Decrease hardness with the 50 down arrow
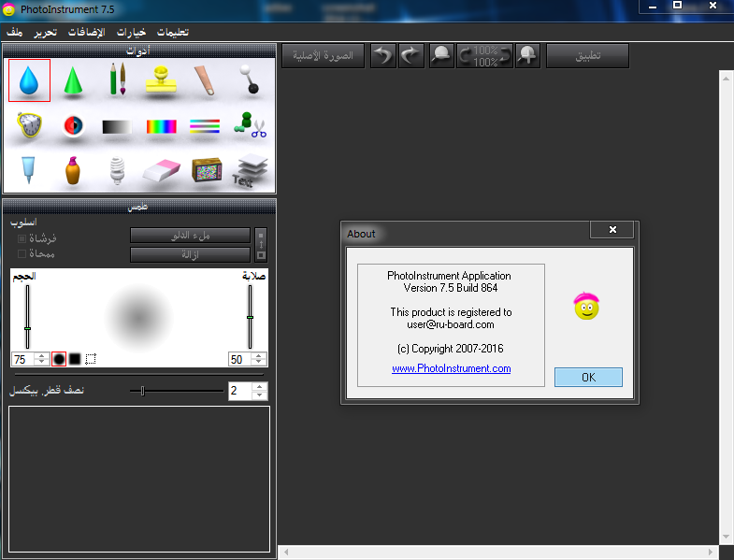The height and width of the screenshot is (560, 734). pos(259,363)
